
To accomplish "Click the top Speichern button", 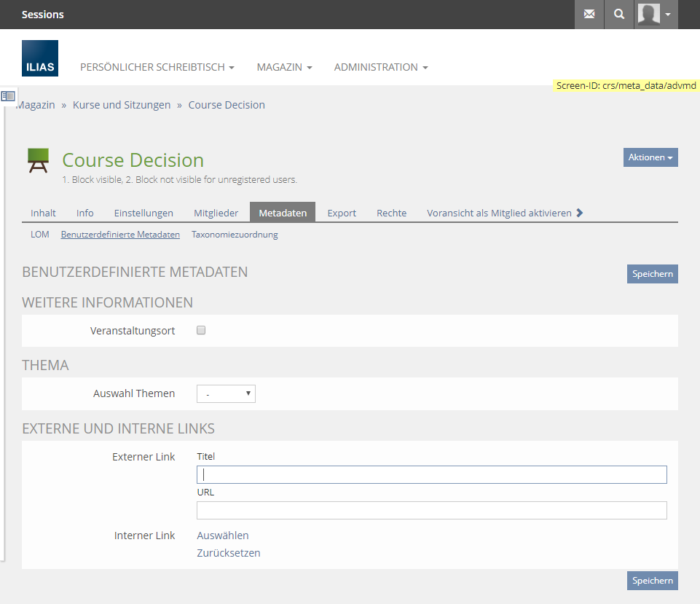I will coord(652,274).
